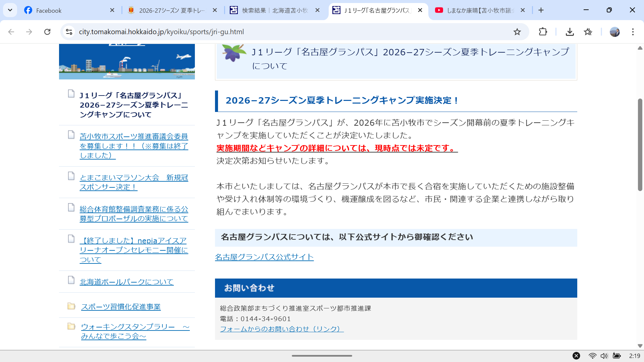Open フォームからのお問い合わせ link
644x362 pixels.
coord(282,329)
